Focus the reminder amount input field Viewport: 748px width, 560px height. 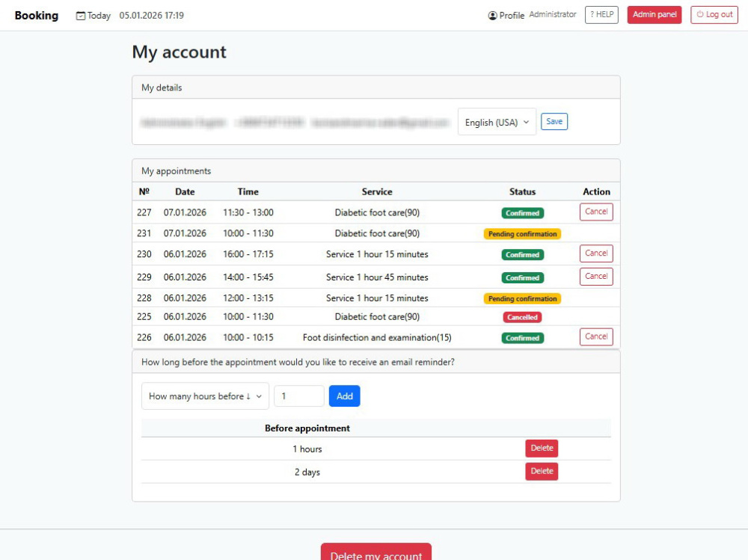299,396
